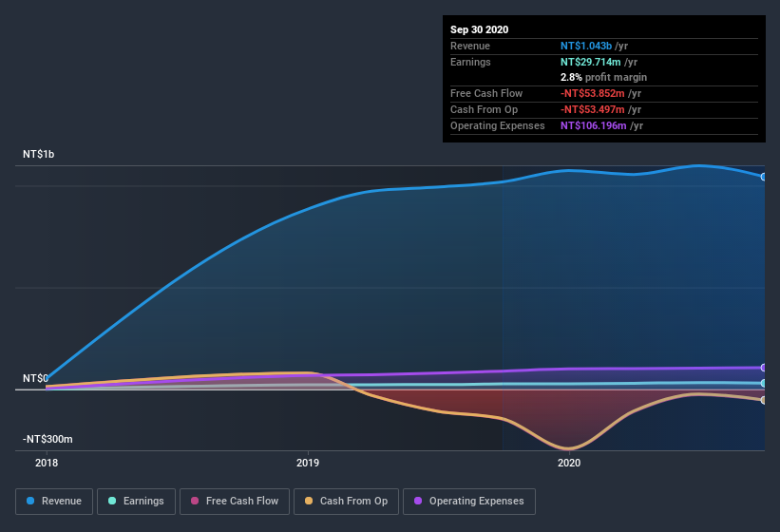Toggle the Earnings legend button
780x532 pixels.
click(136, 502)
